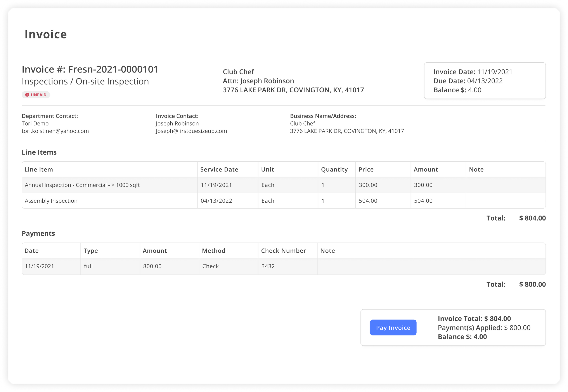Select the Line Item column header
Image resolution: width=568 pixels, height=392 pixels.
(39, 169)
